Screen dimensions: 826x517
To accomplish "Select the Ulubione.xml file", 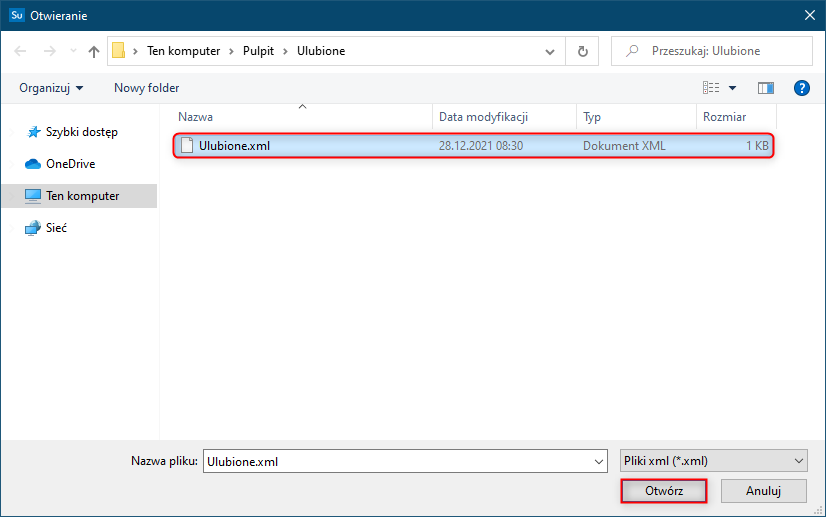I will tap(473, 145).
